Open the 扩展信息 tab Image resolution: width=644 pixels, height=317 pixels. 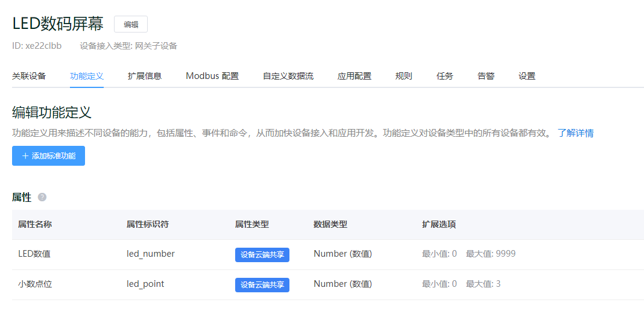[x=145, y=76]
